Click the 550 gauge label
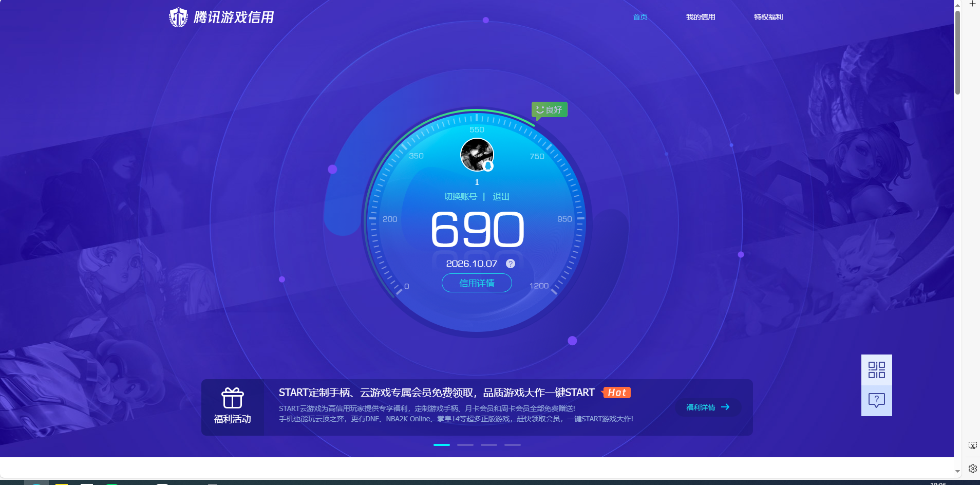 tap(477, 130)
